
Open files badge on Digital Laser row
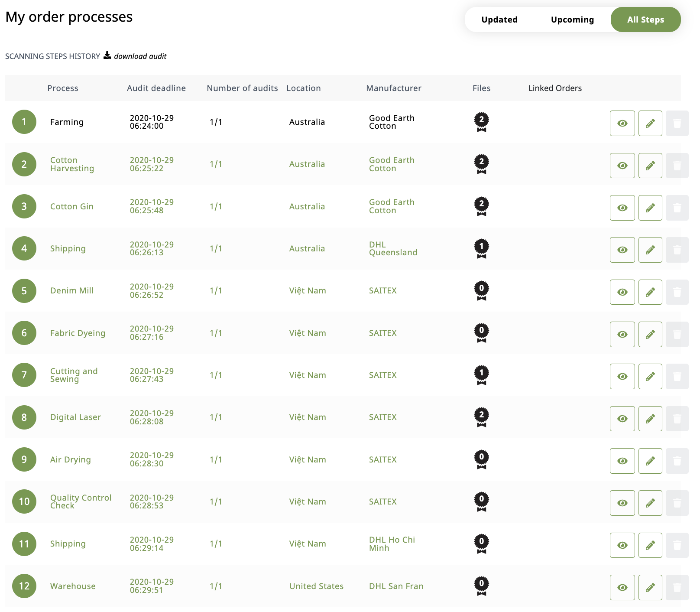[481, 417]
